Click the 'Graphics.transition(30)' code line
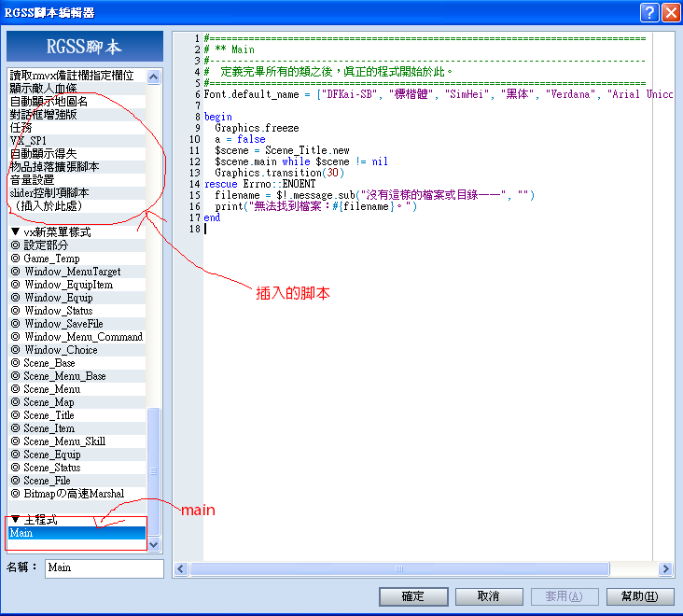683x616 pixels. pos(279,173)
